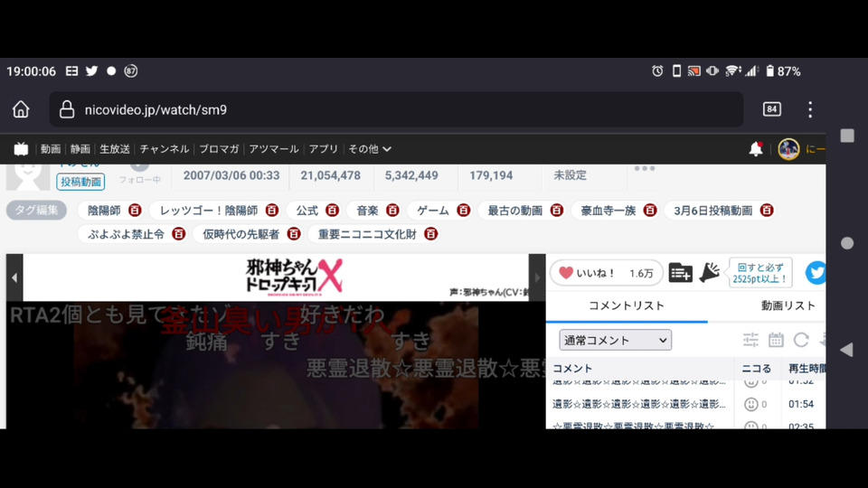The width and height of the screenshot is (868, 488).
Task: Click the ゲーム tag dictionary icon
Action: (463, 211)
